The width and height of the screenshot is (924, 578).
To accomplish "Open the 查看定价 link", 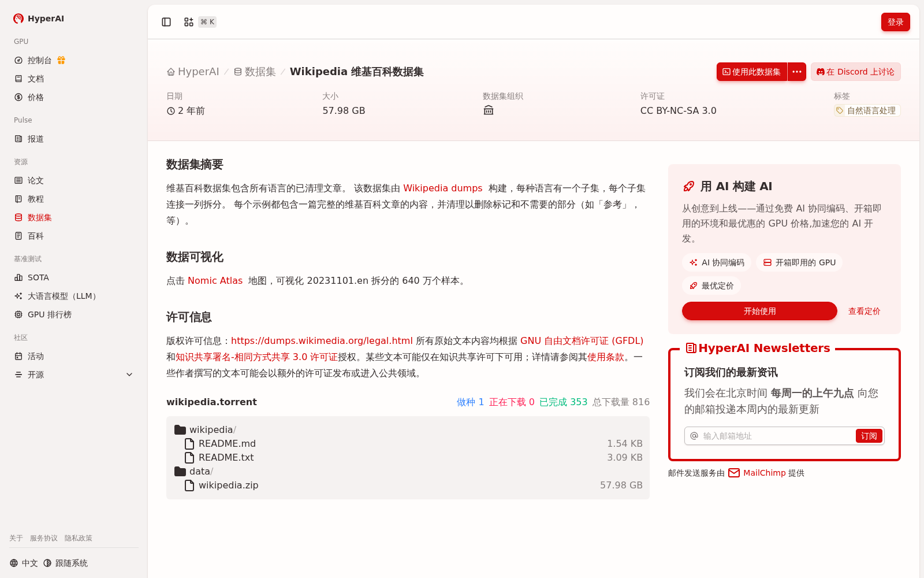I will (864, 311).
